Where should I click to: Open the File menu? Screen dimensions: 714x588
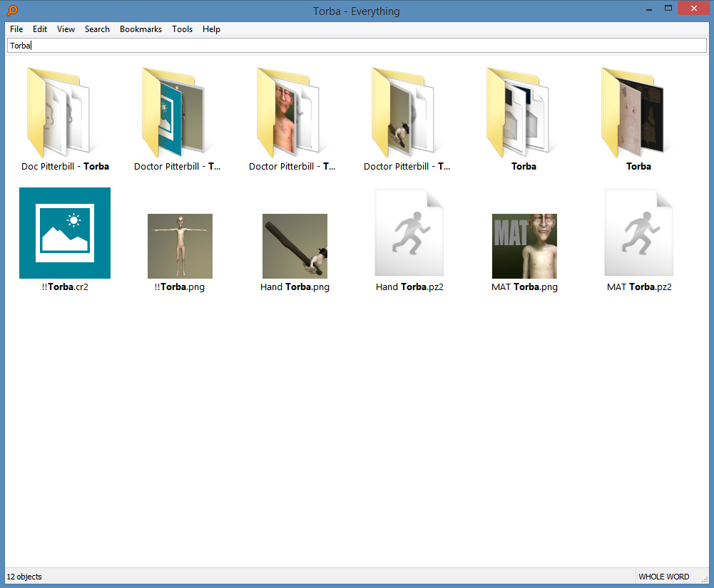tap(16, 29)
